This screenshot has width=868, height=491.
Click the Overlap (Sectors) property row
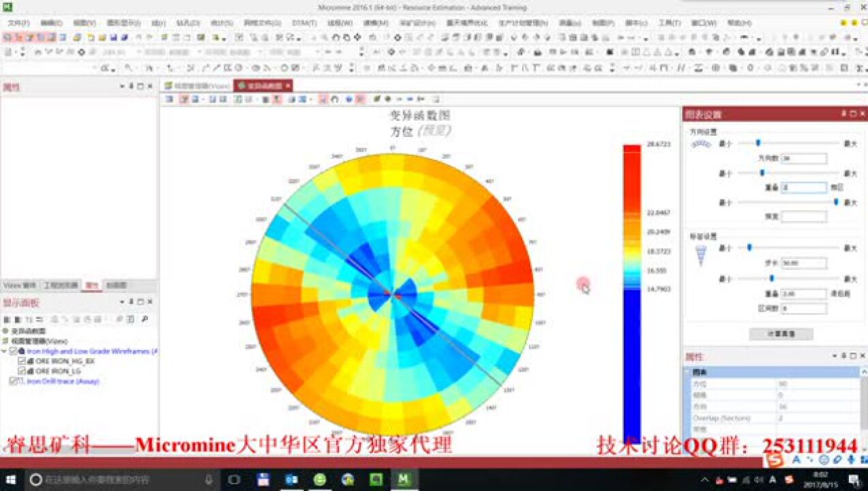tap(772, 418)
